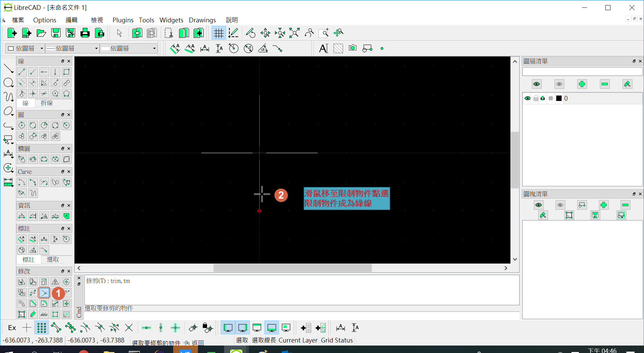
Task: Click the New drawing icon
Action: pos(12,33)
